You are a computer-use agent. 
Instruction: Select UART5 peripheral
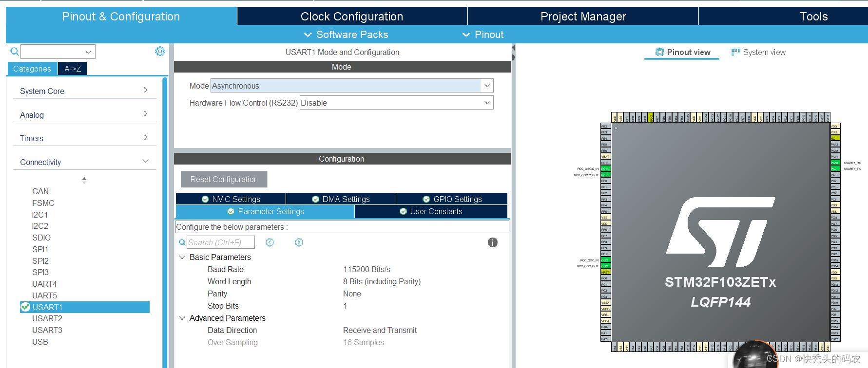pos(44,295)
